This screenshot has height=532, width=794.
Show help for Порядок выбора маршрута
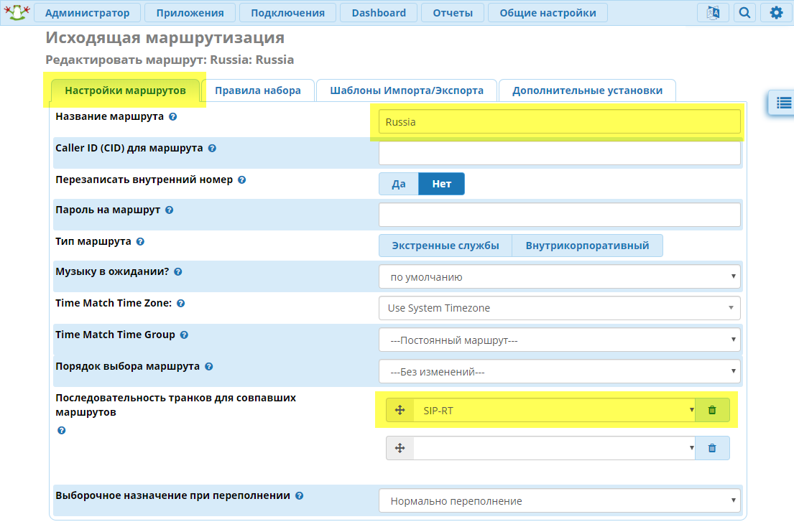(x=208, y=366)
